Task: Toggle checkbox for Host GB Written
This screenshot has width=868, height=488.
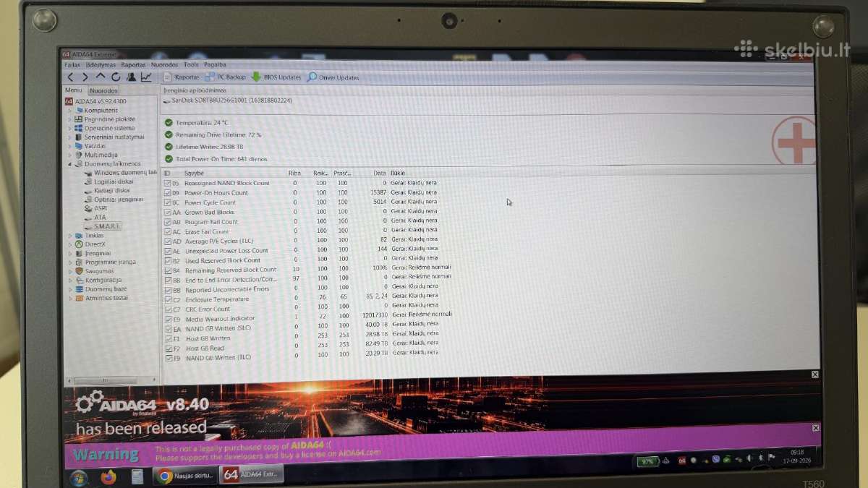Action: pos(169,338)
